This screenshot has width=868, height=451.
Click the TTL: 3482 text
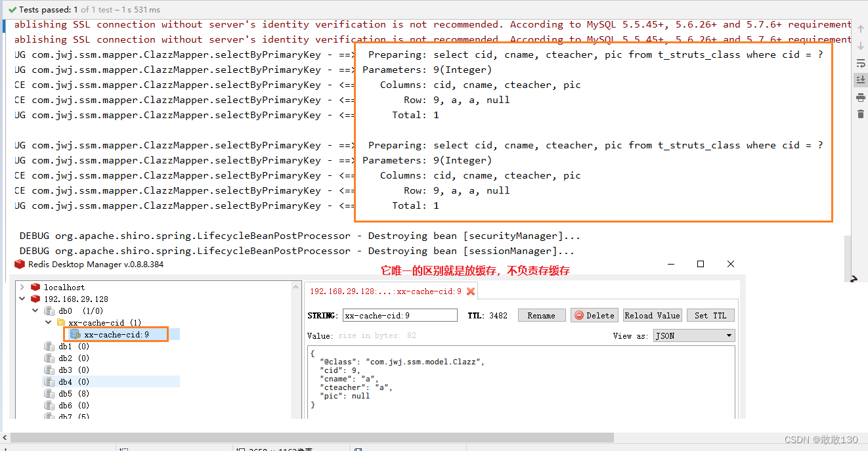[487, 316]
